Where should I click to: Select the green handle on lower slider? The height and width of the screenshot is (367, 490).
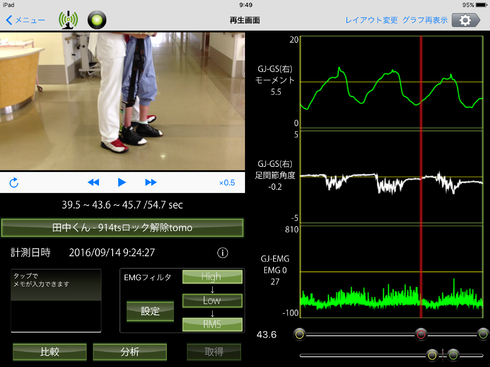tap(453, 355)
